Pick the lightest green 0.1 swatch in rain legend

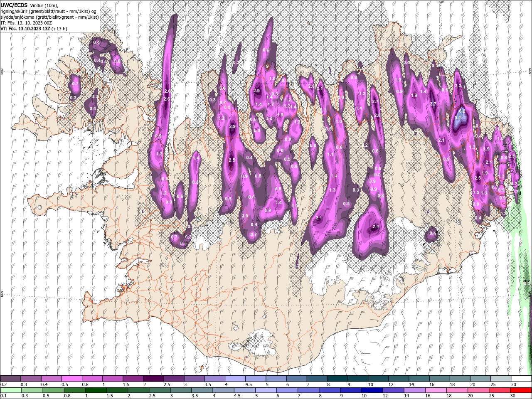[x=10, y=390]
